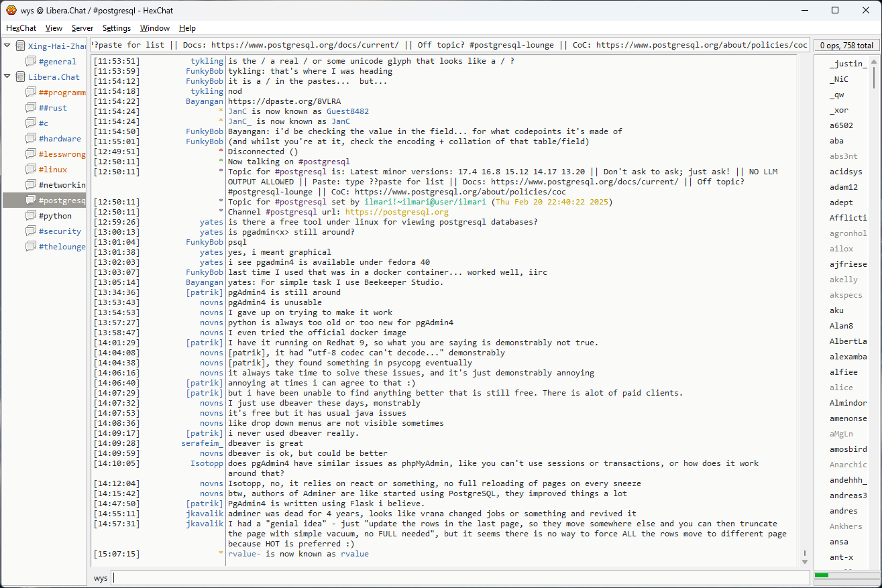Open the Window menu
Screen dimensions: 882x588
154,28
